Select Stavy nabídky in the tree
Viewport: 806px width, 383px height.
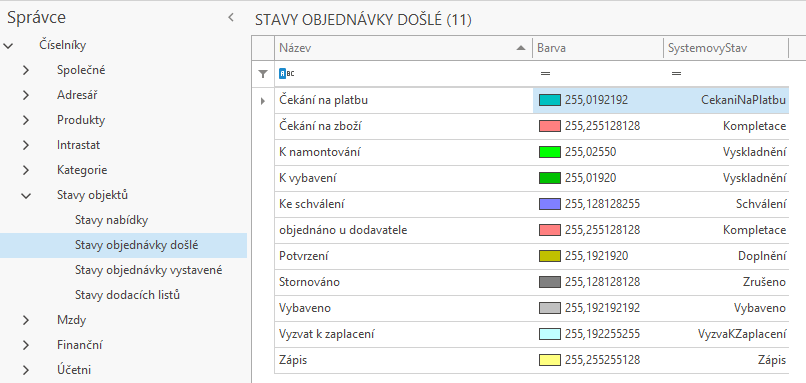(112, 220)
